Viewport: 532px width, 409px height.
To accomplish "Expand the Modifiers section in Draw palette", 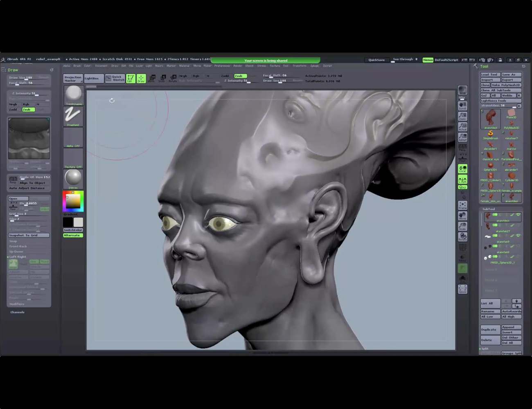I will click(17, 304).
